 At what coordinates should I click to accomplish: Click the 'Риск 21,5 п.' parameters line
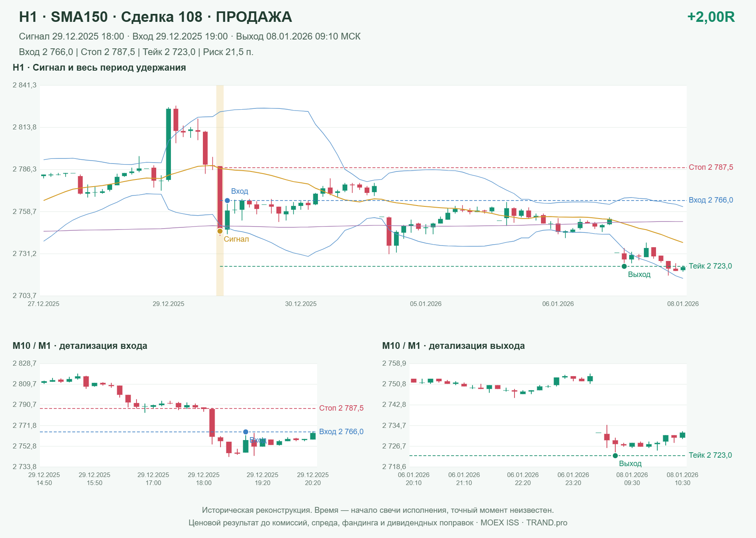point(136,52)
